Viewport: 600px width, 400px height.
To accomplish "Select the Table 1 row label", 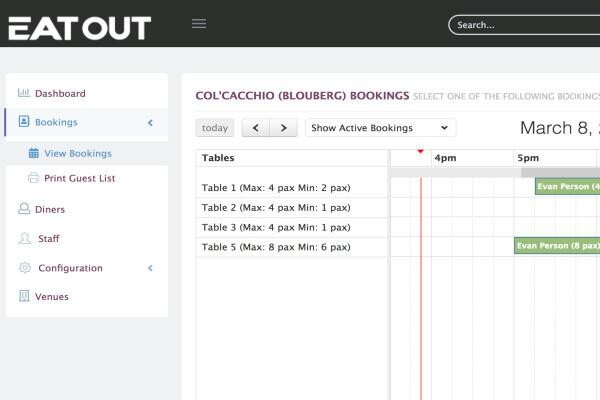I will coord(276,188).
